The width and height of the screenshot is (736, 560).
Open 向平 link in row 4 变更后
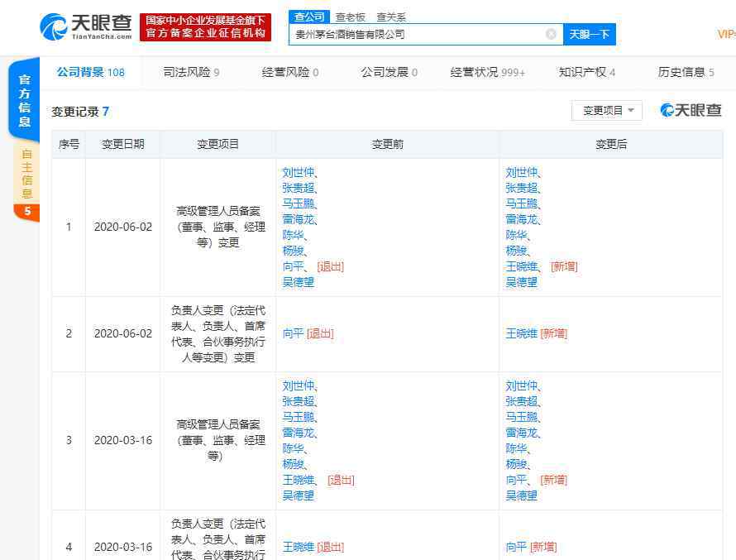[x=516, y=547]
